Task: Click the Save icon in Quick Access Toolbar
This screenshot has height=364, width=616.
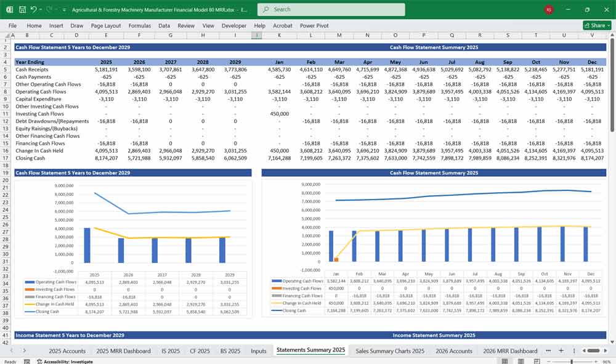Action: point(21,9)
